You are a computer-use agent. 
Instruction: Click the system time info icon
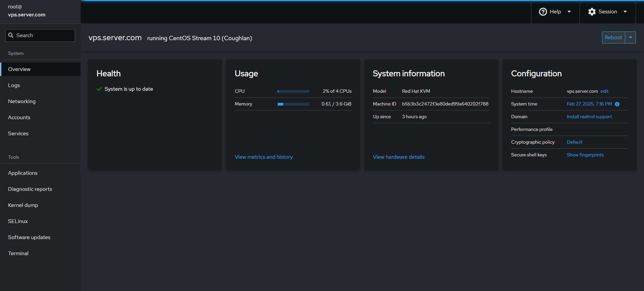click(617, 104)
